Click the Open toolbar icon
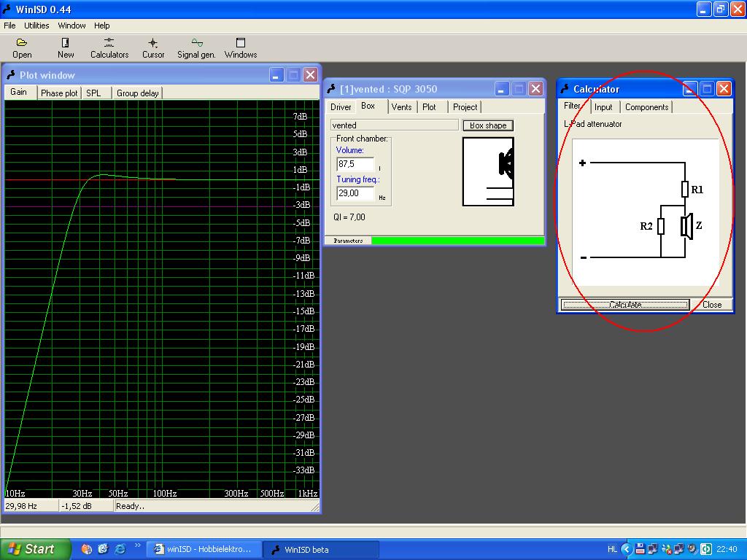Screen dimensions: 747x560 [x=22, y=48]
